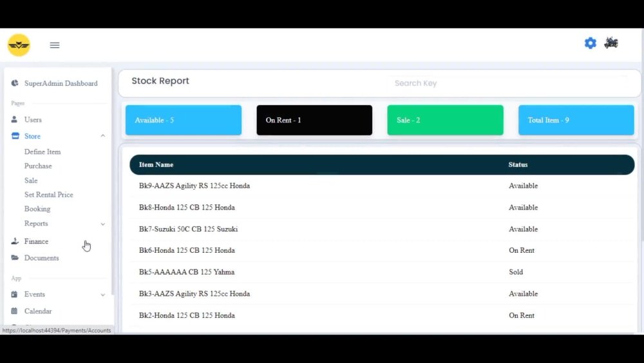The height and width of the screenshot is (363, 644).
Task: Click the Events calendar icon
Action: click(14, 294)
